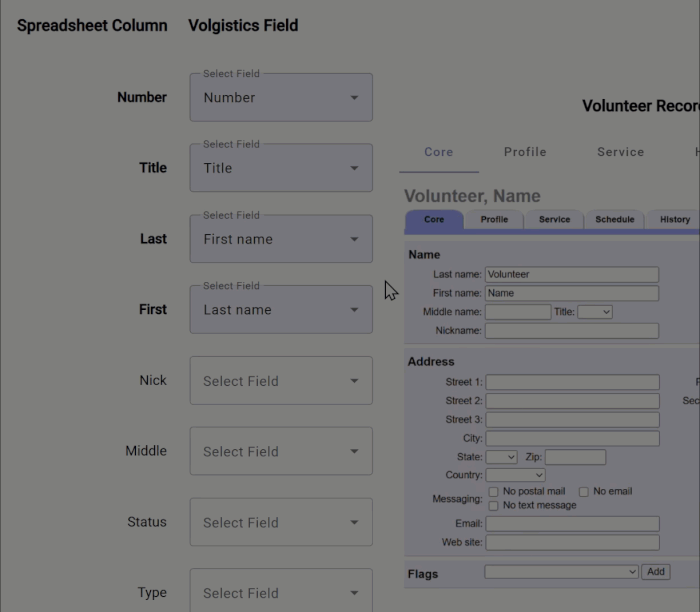Screen dimensions: 700x612
Task: Click the Nickname input field
Action: point(572,331)
